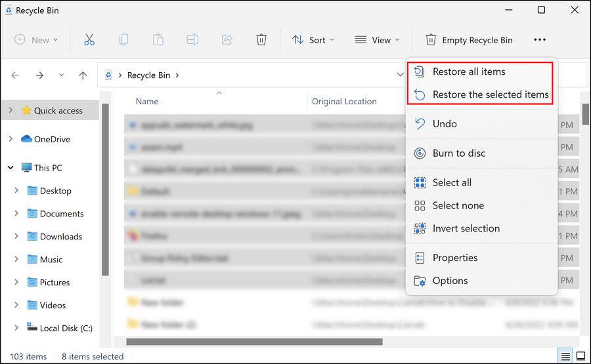Expand the OneDrive tree node
The image size is (591, 364).
click(11, 139)
